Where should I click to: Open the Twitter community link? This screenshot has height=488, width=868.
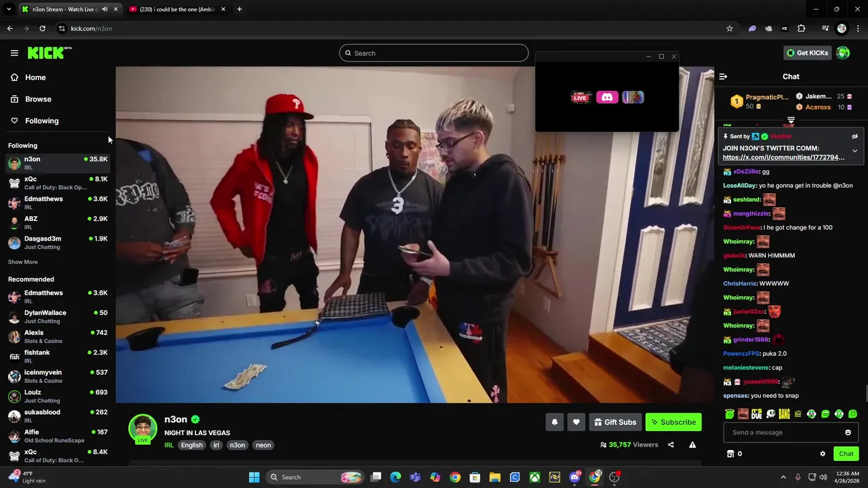pos(783,157)
